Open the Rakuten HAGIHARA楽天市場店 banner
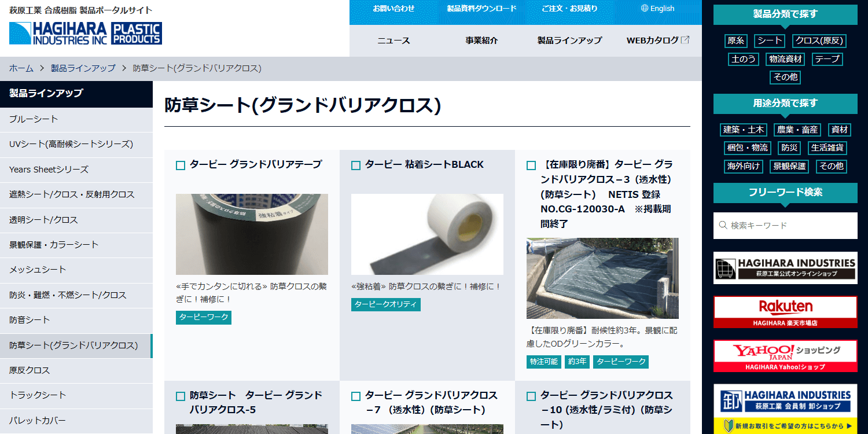868x434 pixels. tap(785, 312)
